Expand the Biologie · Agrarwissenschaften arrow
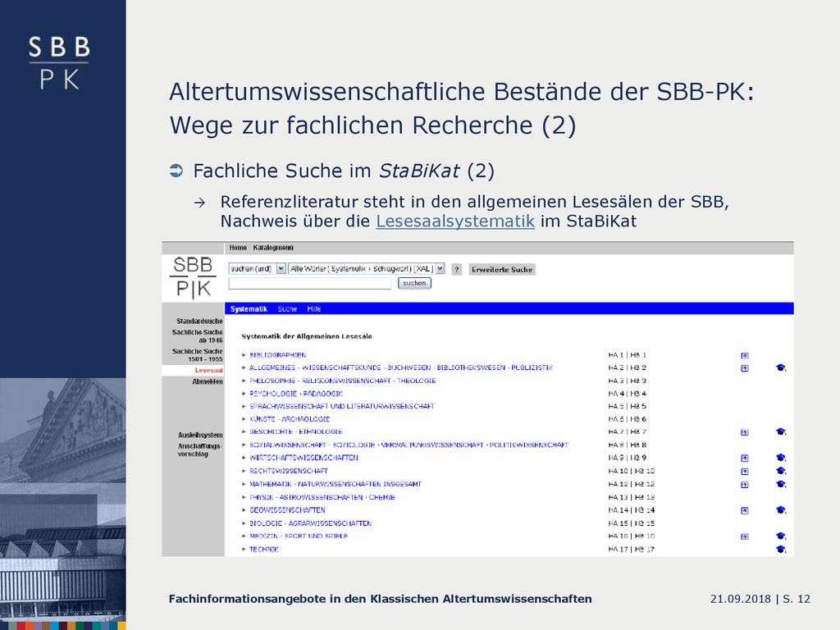Image resolution: width=840 pixels, height=630 pixels. (x=244, y=523)
